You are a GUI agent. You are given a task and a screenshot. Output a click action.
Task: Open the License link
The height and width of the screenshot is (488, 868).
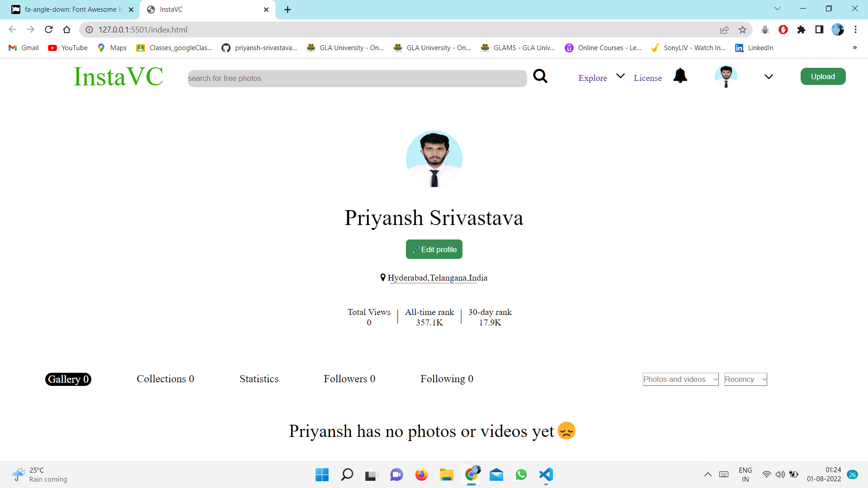(647, 78)
